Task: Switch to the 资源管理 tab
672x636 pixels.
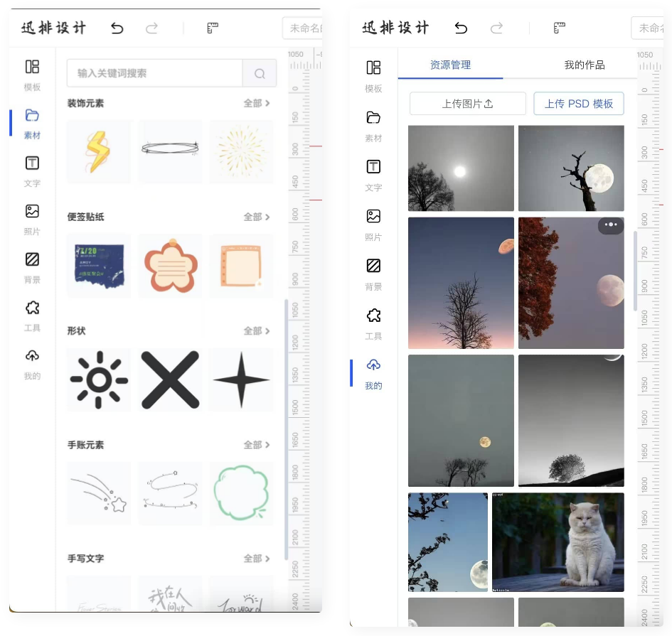Action: pos(450,65)
